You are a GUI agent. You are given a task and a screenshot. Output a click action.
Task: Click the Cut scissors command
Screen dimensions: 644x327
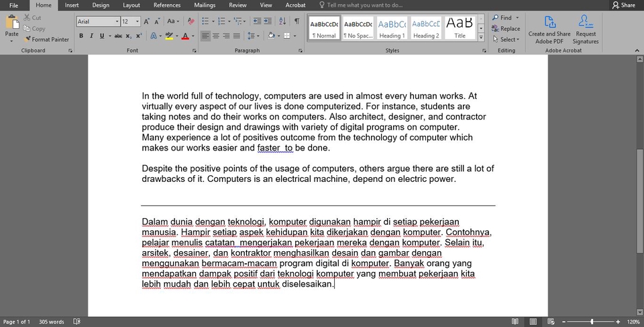tap(32, 17)
